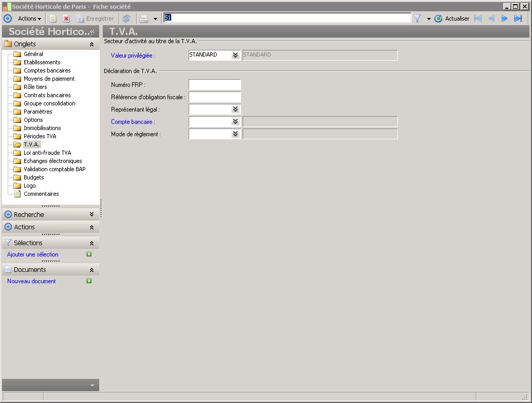Click the Documents section icon
This screenshot has width=532, height=403.
(8, 270)
